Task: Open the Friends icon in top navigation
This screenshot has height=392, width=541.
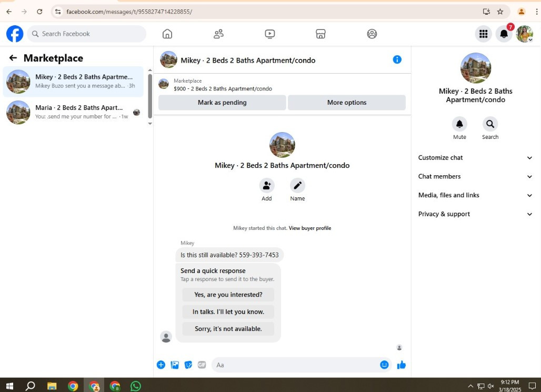Action: pyautogui.click(x=218, y=34)
